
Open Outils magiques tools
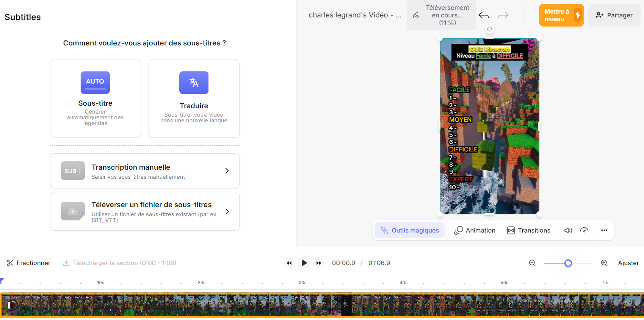(410, 230)
